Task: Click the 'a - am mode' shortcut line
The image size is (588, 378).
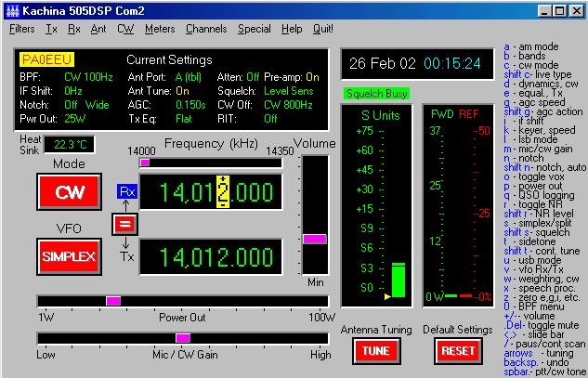Action: click(531, 46)
